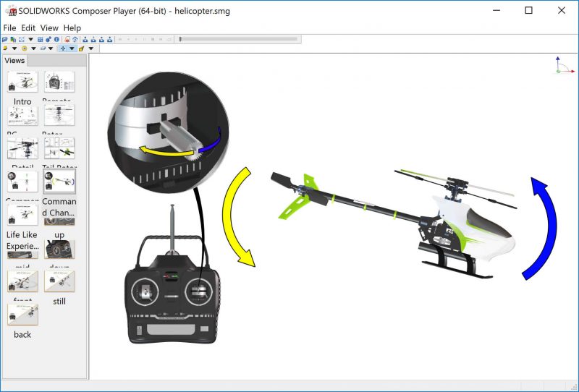This screenshot has height=392, width=579.
Task: Open the Intro view thumbnail
Action: click(x=22, y=82)
